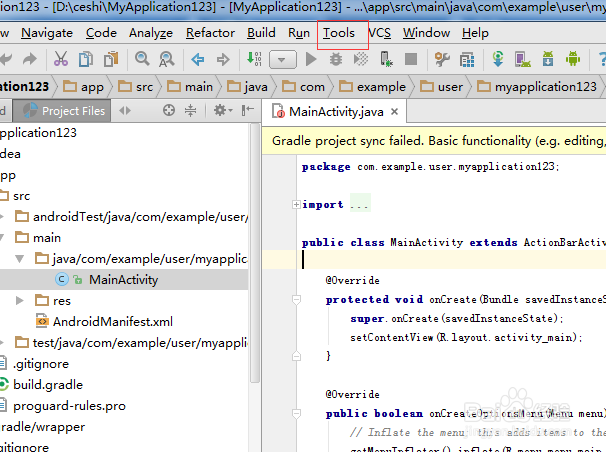Click Collapse All icon in project panel
Viewport: 606px width, 452px height.
click(191, 110)
